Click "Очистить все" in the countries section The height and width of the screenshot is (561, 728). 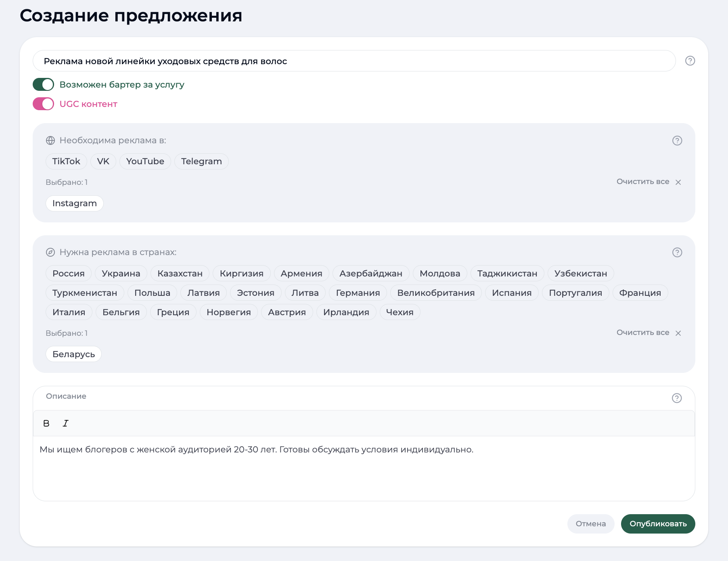click(x=642, y=333)
